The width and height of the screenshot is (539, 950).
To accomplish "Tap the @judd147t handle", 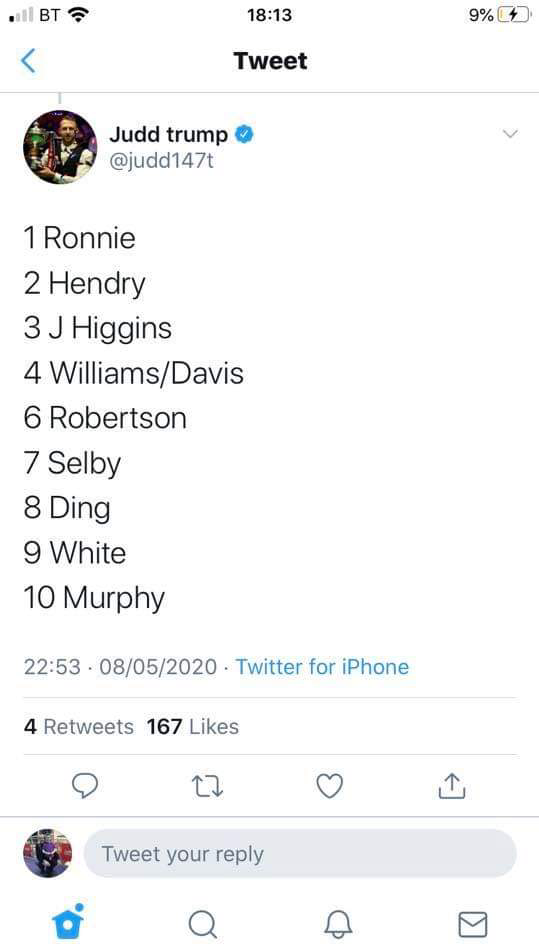I will [162, 161].
